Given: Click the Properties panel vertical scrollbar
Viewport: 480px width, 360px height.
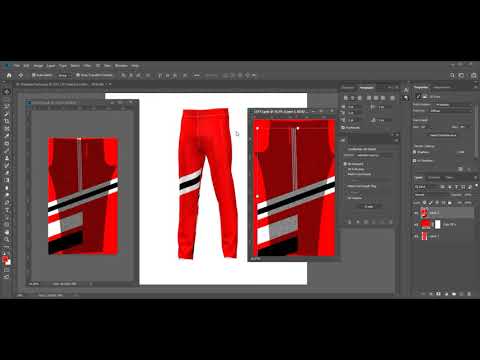Looking at the screenshot, I should tap(476, 130).
